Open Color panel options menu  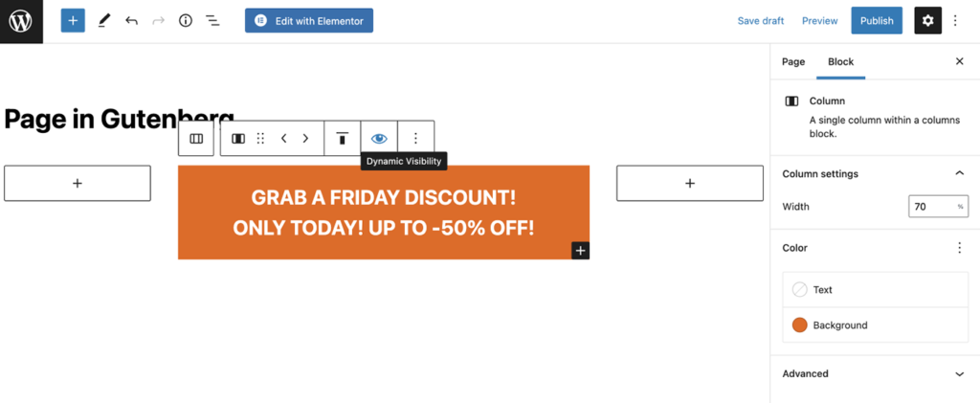pyautogui.click(x=960, y=248)
